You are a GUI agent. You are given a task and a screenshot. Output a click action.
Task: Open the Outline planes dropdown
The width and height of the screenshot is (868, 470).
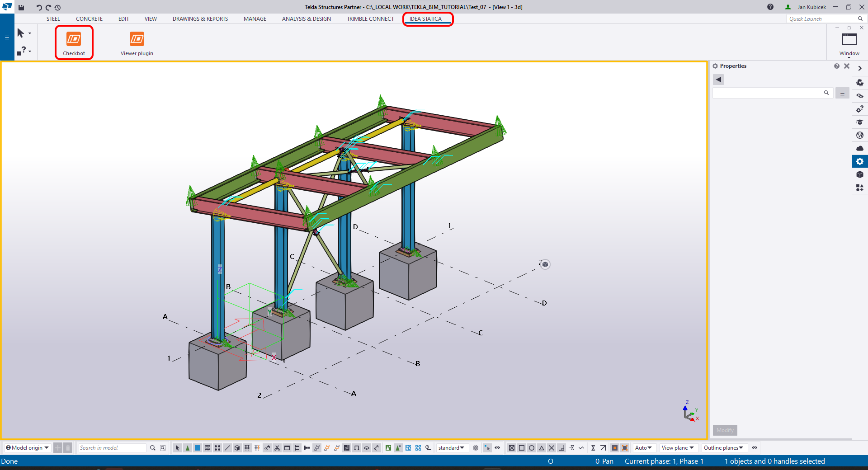723,448
